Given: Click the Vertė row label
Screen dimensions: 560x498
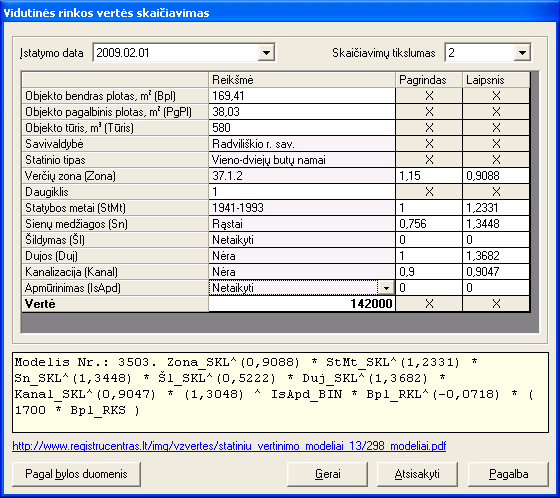Looking at the screenshot, I should pos(115,304).
